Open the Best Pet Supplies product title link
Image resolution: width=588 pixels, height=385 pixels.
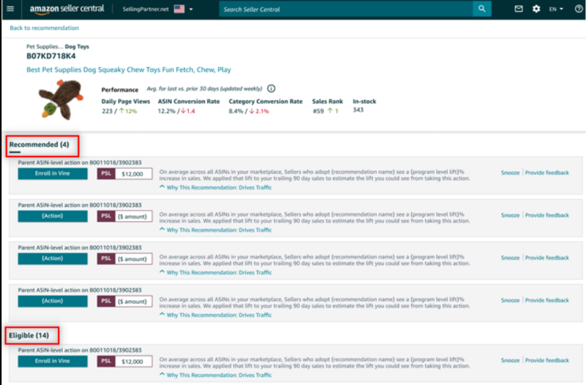pos(128,70)
